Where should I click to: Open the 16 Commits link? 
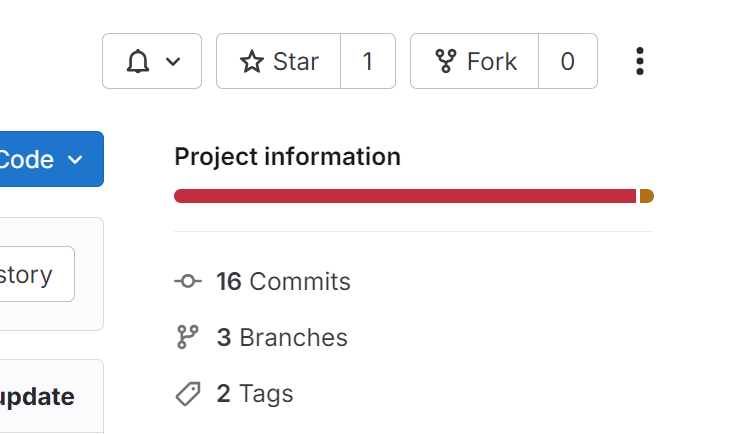tap(284, 282)
